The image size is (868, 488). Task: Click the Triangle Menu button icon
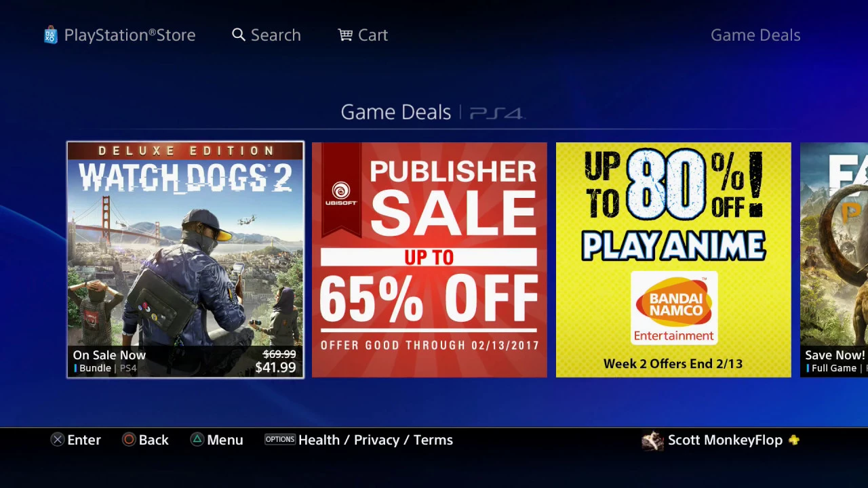coord(197,440)
